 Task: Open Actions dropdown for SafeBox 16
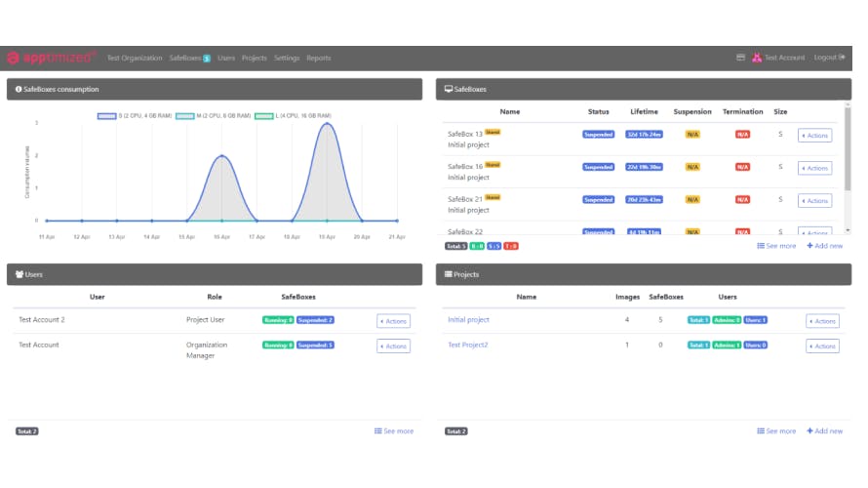tap(815, 168)
